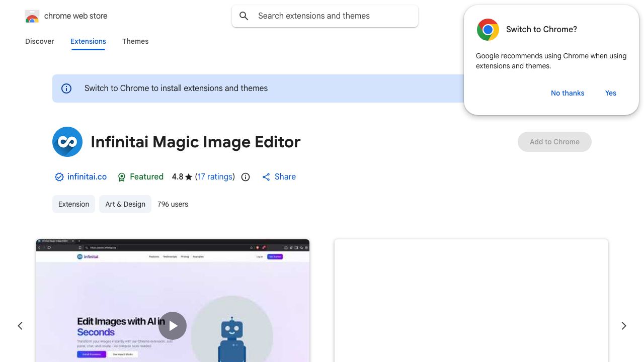Click the Google recommends using Chrome text

pos(551,61)
